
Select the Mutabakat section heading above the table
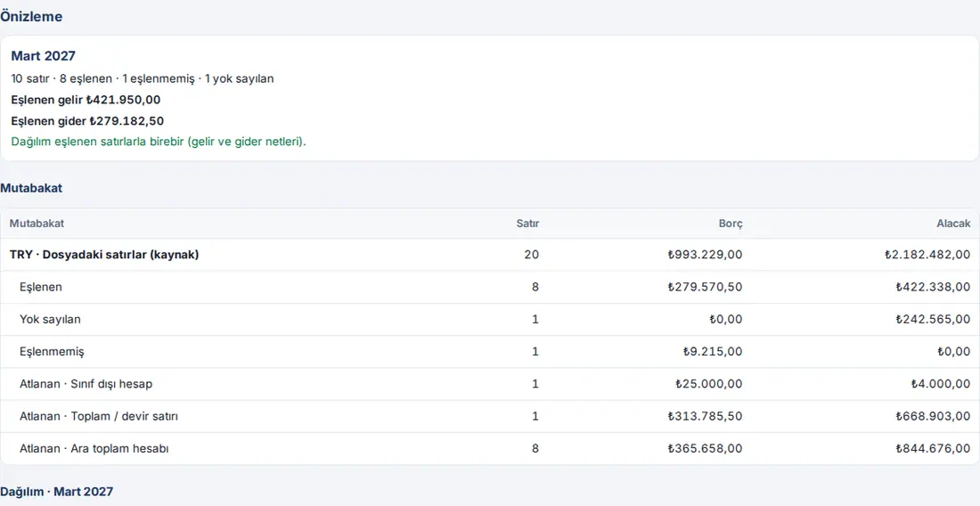(x=31, y=188)
